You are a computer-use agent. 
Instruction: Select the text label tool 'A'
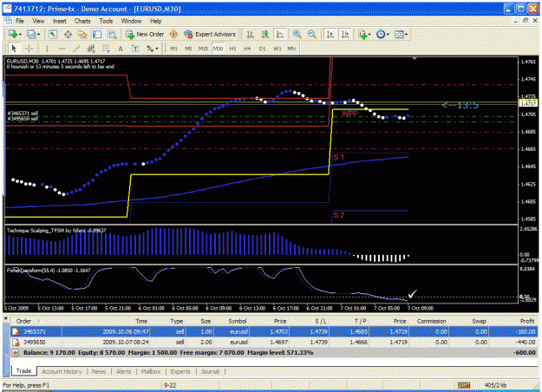tap(121, 49)
